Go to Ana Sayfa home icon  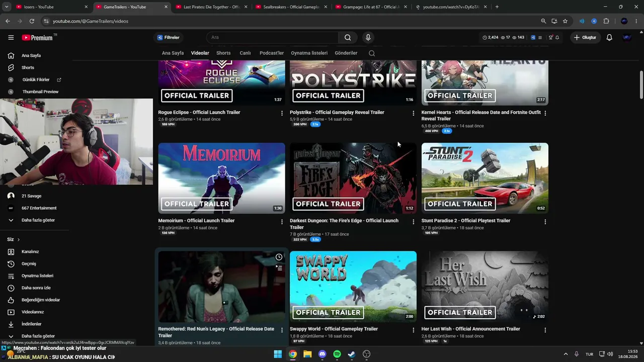11,55
